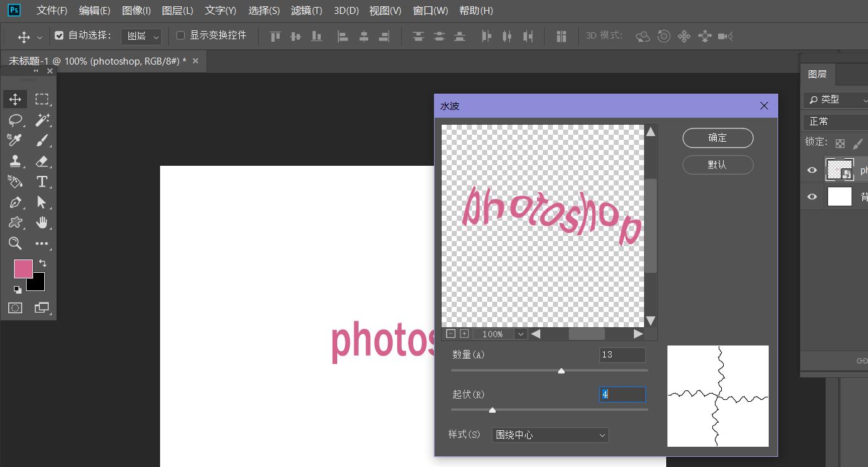Select the Clone Stamp tool
Screen dimensions: 868x467
point(15,161)
